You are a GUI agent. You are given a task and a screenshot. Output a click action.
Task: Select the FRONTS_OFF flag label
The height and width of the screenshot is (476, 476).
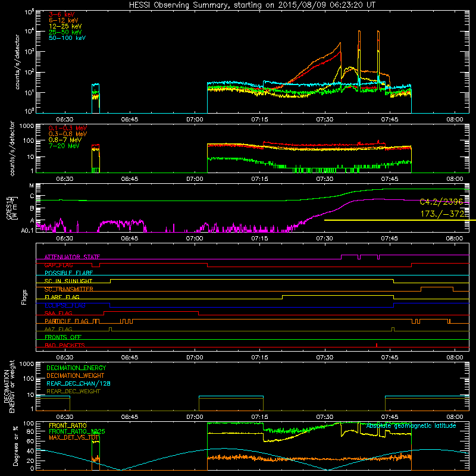pyautogui.click(x=63, y=337)
